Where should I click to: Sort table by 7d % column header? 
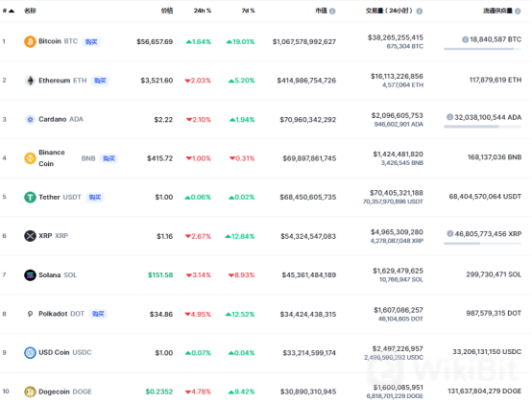tap(248, 11)
